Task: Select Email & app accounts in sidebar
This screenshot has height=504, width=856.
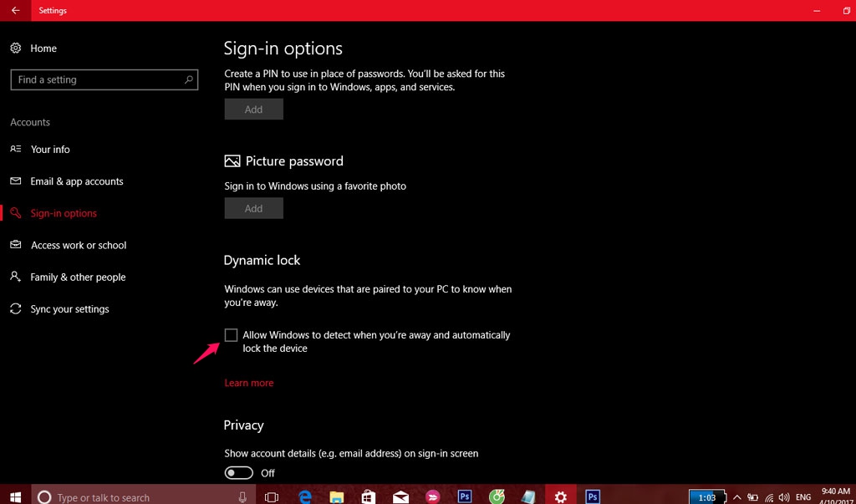Action: point(76,181)
